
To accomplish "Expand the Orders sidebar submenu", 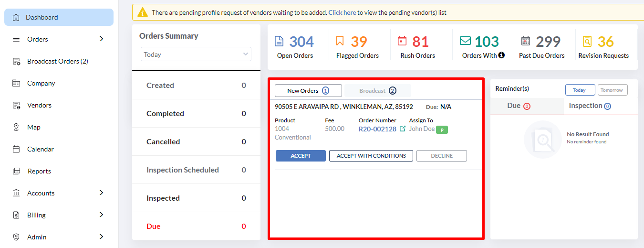I will pyautogui.click(x=101, y=39).
